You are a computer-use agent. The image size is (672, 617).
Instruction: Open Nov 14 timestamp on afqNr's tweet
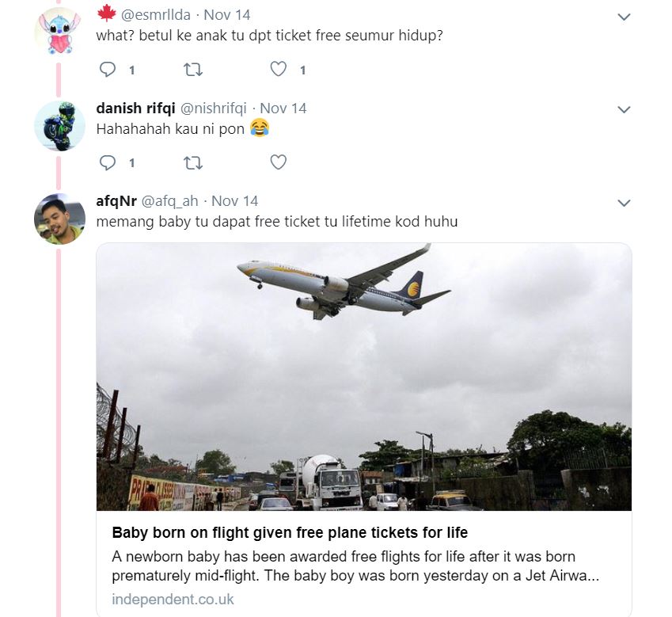235,200
